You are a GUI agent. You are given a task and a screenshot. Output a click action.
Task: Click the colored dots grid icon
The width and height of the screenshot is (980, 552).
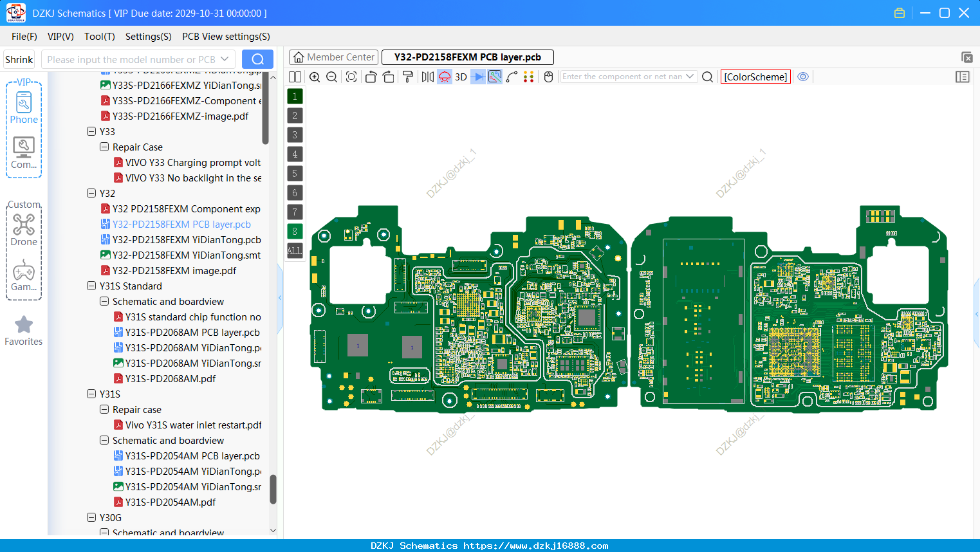point(529,77)
